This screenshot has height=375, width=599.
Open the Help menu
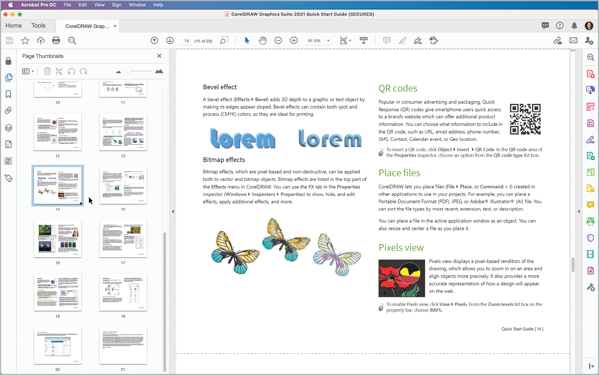coord(158,5)
